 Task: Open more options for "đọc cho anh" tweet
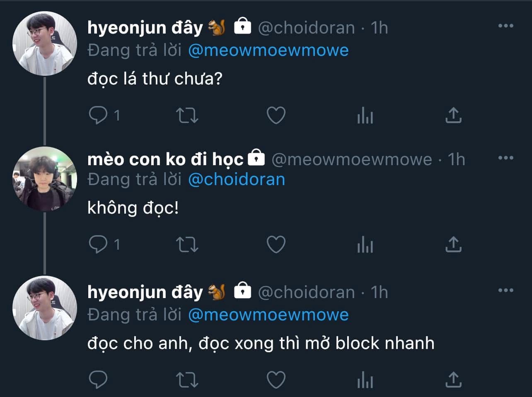point(505,290)
